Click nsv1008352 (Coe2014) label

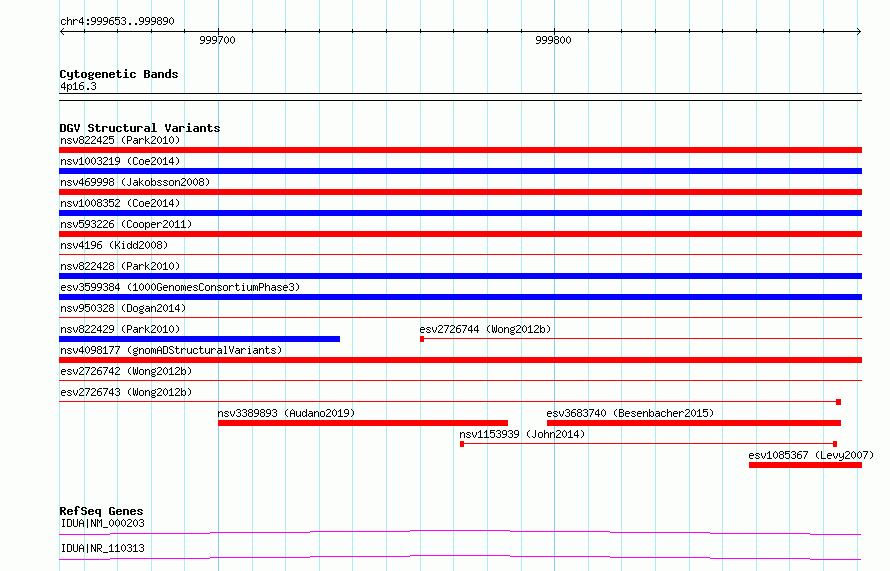coord(120,203)
